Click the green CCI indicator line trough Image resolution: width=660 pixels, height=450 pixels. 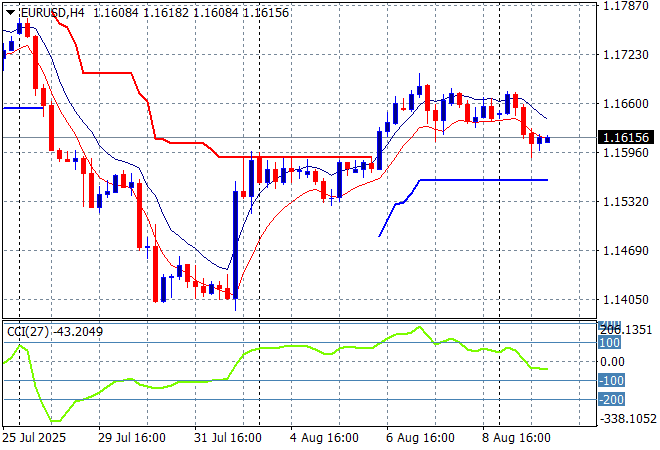(x=56, y=421)
